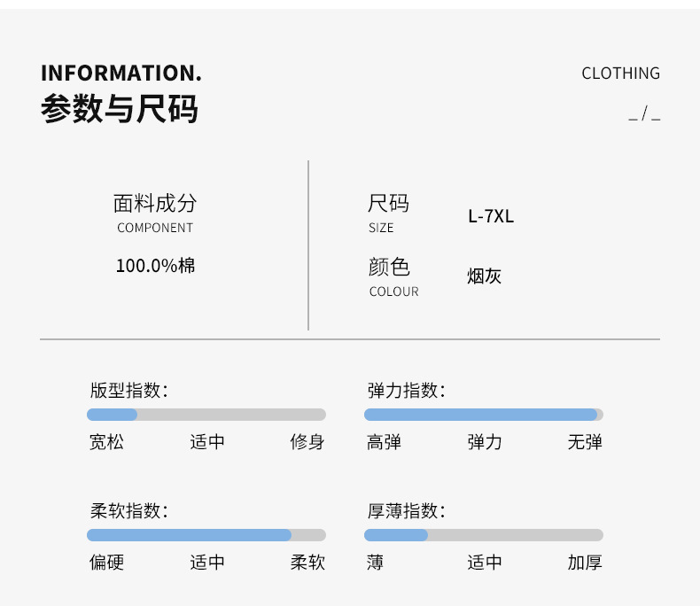700x606 pixels.
Task: Click the 厚薄指数 slider bar
Action: coord(484,535)
